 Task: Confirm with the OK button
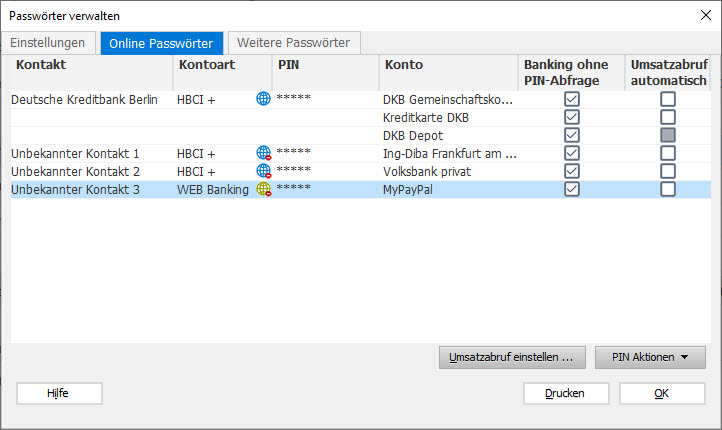click(x=661, y=393)
